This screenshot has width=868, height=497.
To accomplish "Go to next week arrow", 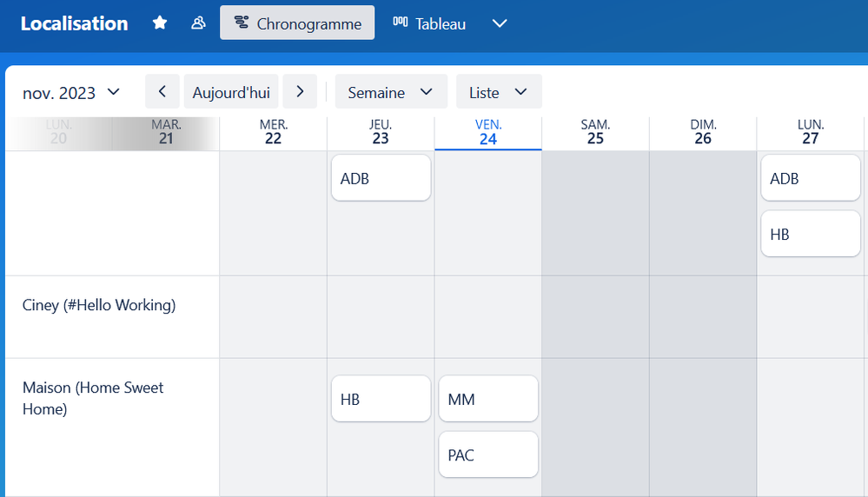I will coord(300,91).
